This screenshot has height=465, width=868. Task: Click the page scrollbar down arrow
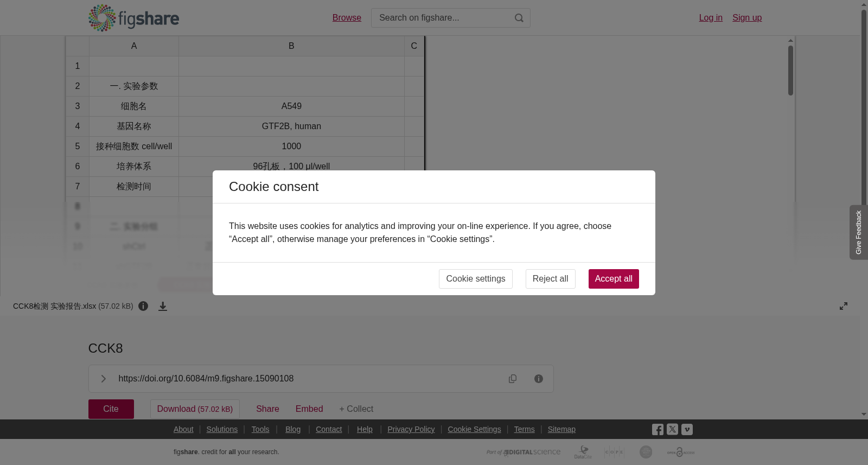point(864,415)
